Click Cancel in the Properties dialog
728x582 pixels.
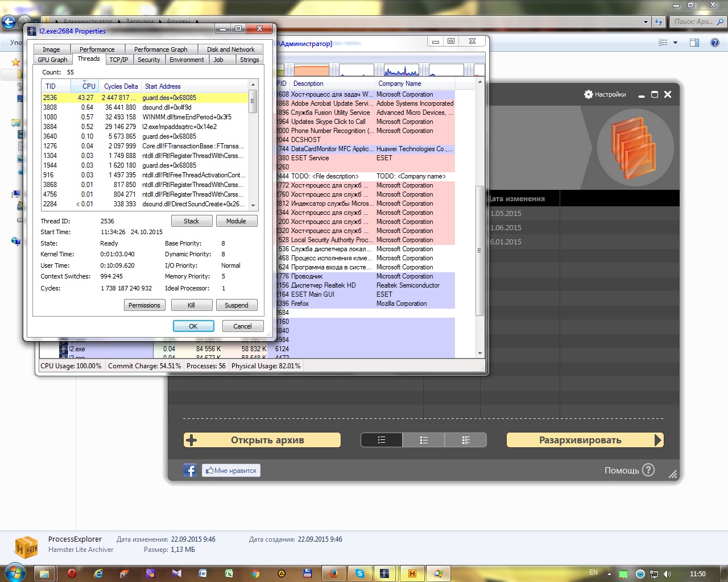pos(242,326)
